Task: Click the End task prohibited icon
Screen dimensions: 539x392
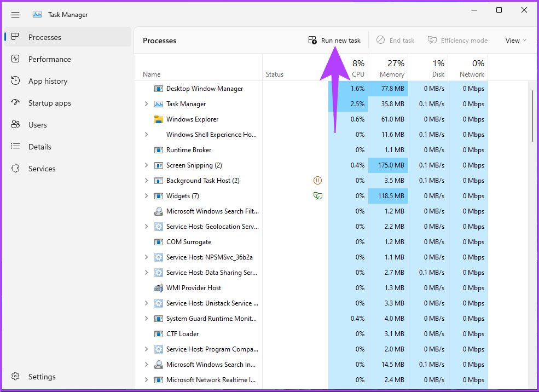Action: tap(380, 40)
